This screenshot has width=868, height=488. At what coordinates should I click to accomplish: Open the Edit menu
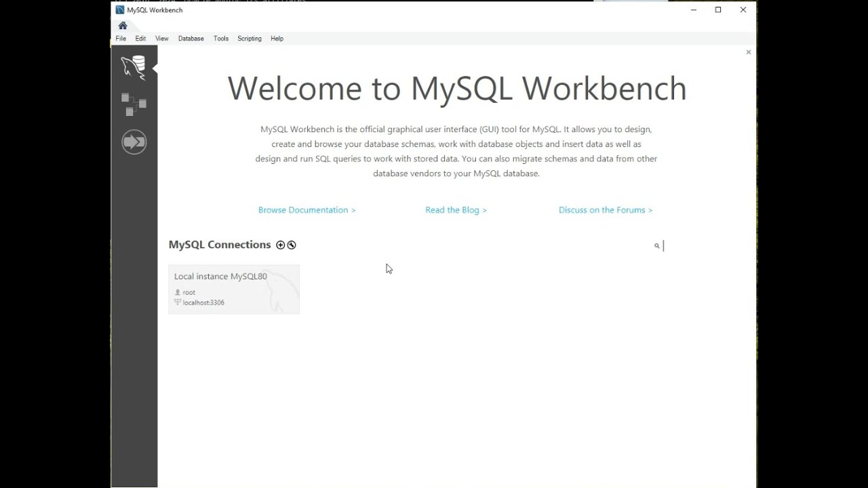click(140, 39)
